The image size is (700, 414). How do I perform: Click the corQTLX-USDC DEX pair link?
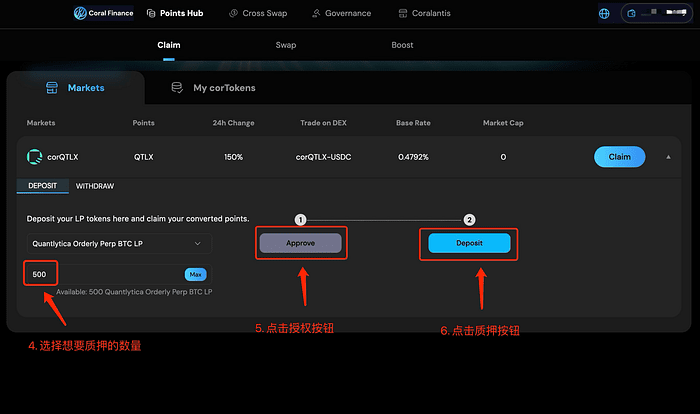click(x=324, y=157)
